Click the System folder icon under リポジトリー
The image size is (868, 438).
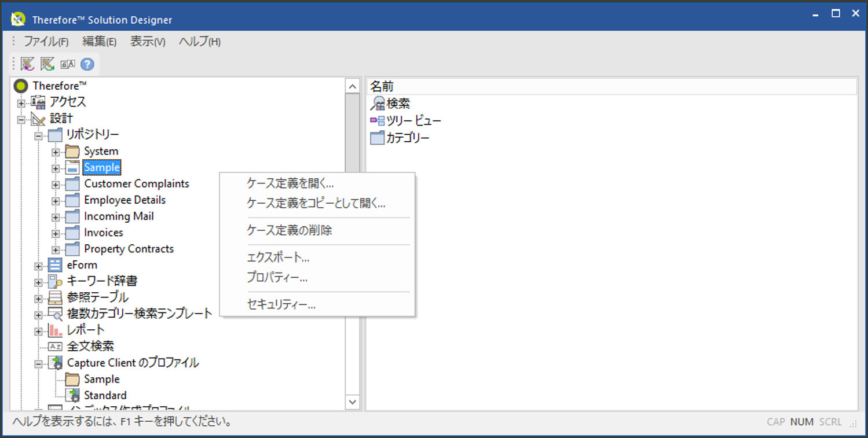click(72, 152)
